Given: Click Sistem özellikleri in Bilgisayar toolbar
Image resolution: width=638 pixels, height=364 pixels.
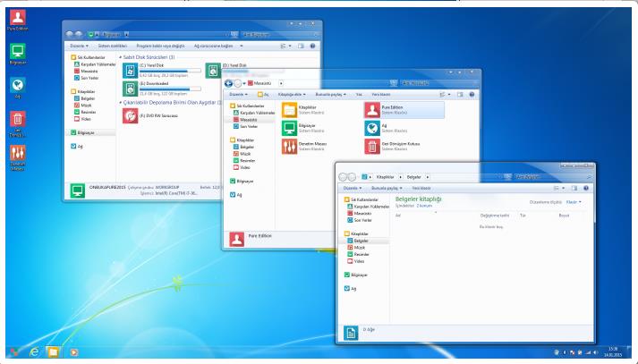Looking at the screenshot, I should (x=113, y=46).
